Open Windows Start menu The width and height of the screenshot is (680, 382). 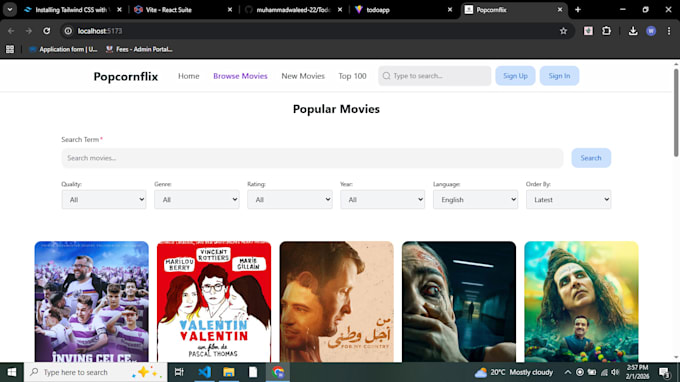12,372
